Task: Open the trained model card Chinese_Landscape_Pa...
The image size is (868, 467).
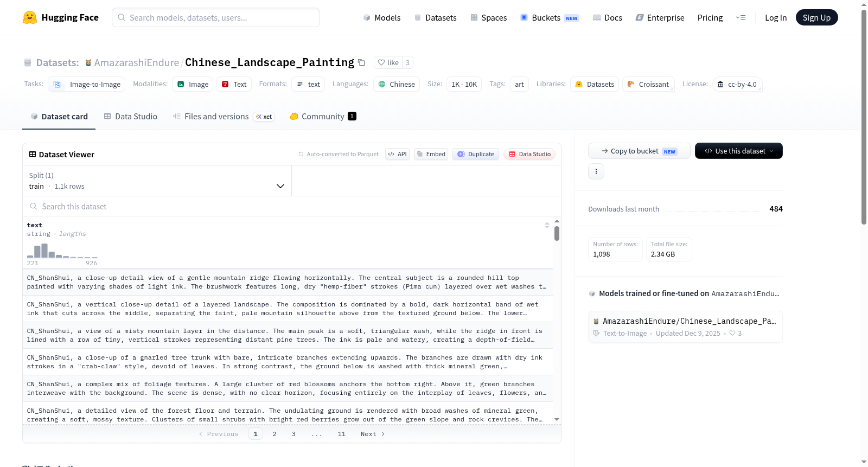Action: pyautogui.click(x=685, y=327)
